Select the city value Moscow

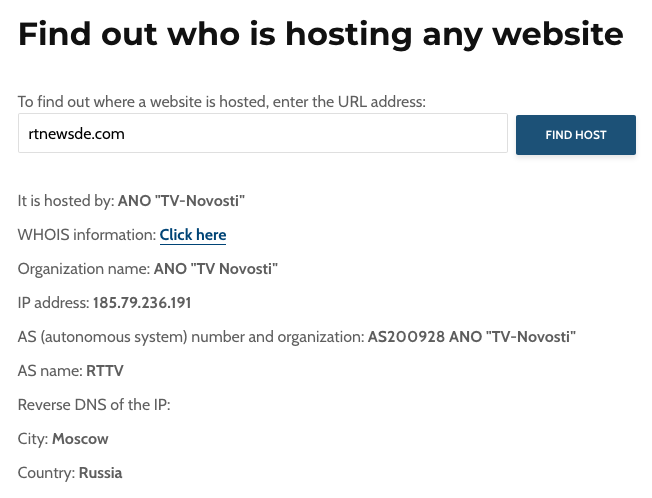pos(80,439)
